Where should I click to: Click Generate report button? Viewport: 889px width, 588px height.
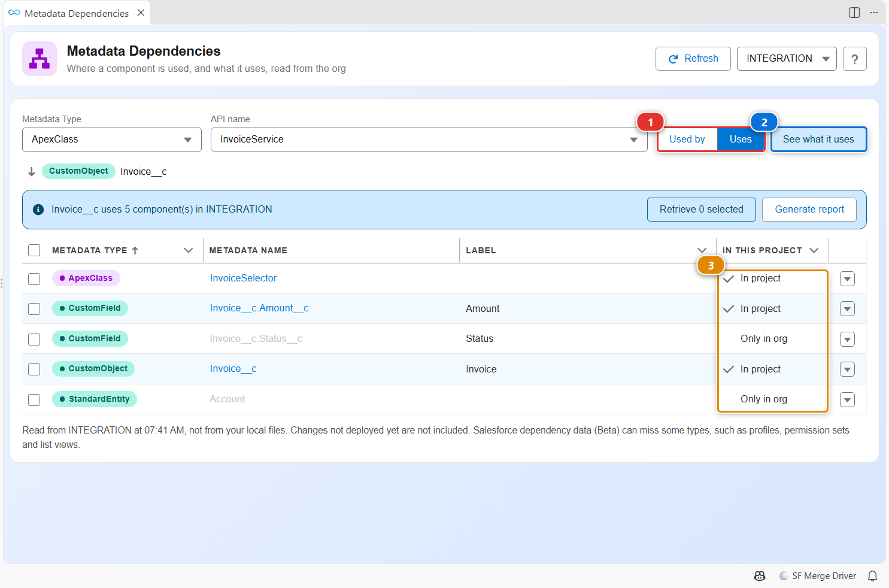point(809,210)
